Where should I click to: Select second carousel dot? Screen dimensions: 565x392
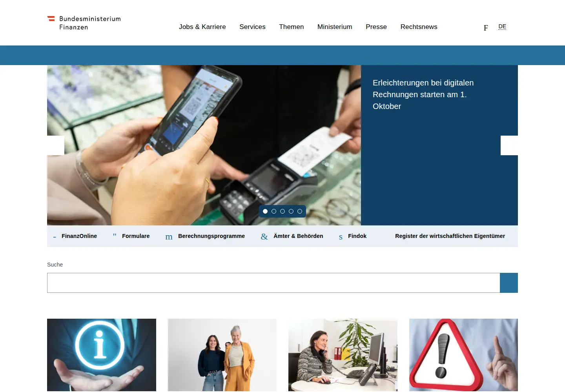point(274,211)
